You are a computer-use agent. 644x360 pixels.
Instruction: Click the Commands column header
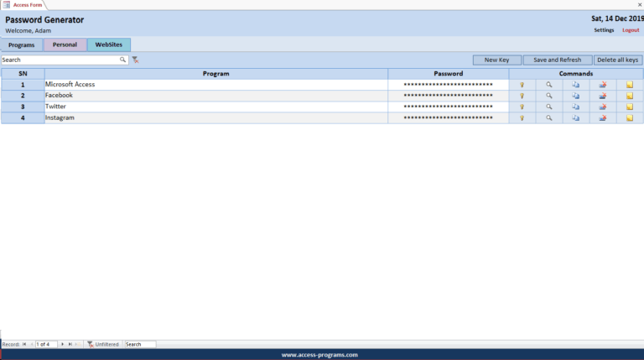576,74
